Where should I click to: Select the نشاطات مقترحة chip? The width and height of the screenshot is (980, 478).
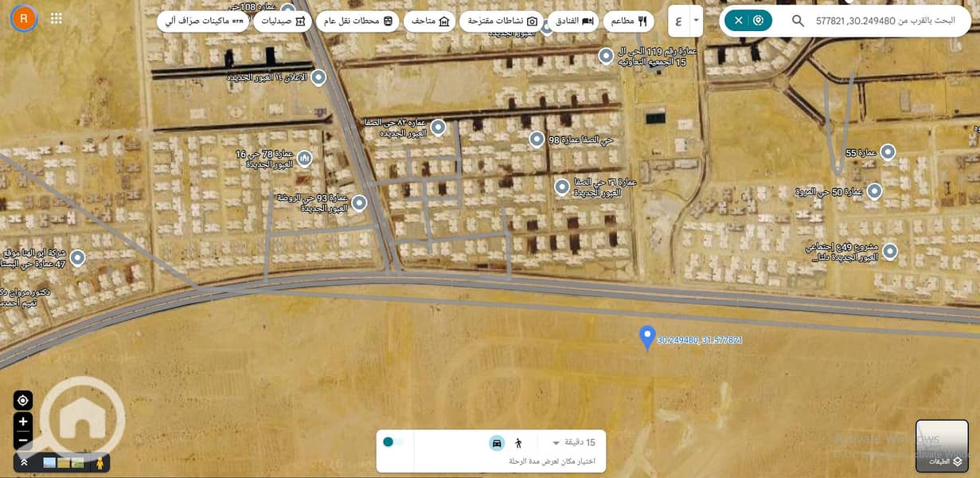(x=502, y=22)
